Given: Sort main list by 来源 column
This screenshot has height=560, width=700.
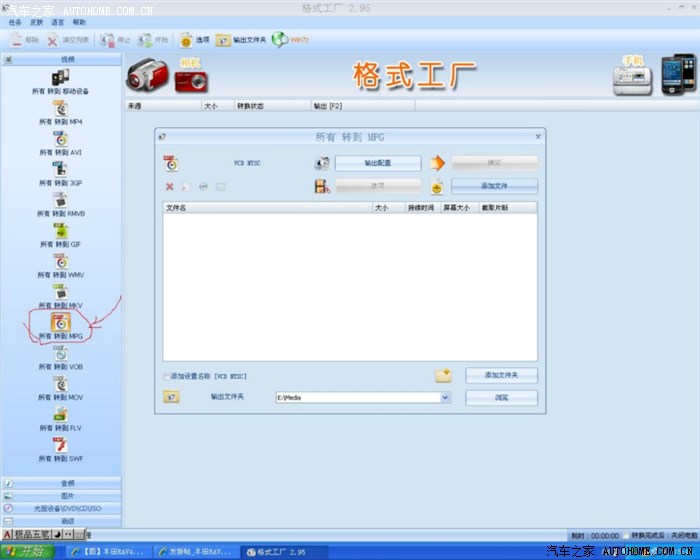Looking at the screenshot, I should (163, 106).
